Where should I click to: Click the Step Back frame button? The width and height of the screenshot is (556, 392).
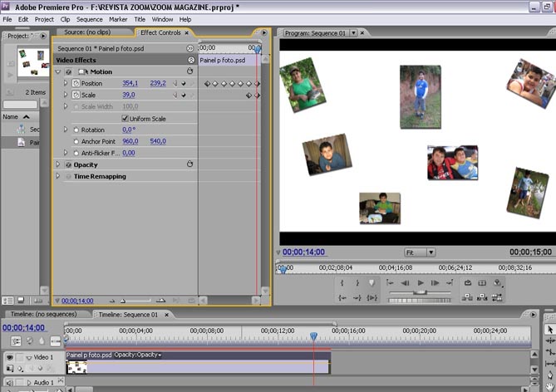(x=405, y=283)
